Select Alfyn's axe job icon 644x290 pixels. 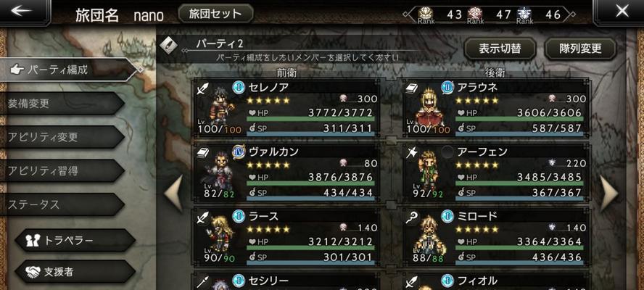[411, 153]
